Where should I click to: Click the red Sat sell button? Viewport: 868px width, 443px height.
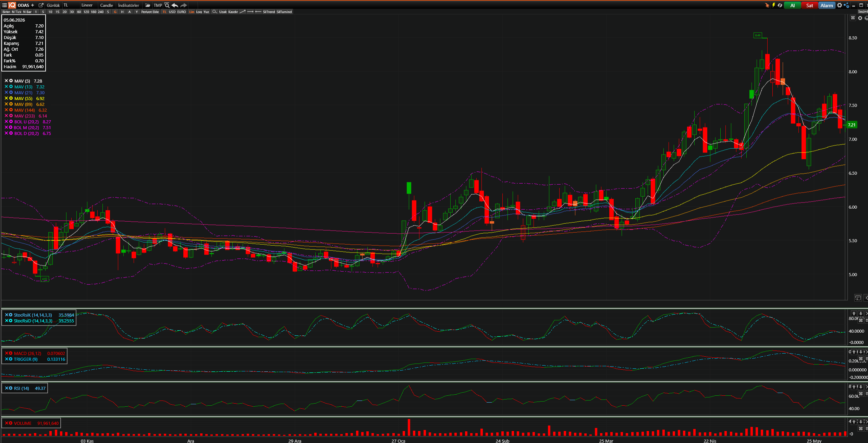(809, 5)
